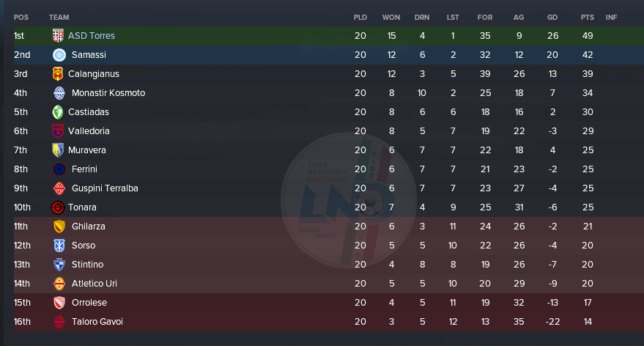Select the Orrolese team name

tap(89, 303)
